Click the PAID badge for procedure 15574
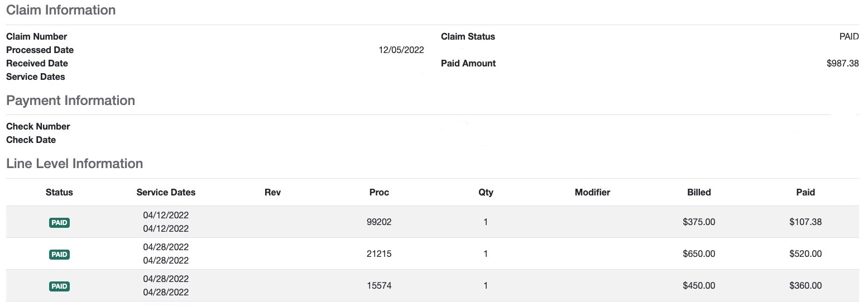Screen dimensions: 868x306 (x=59, y=286)
